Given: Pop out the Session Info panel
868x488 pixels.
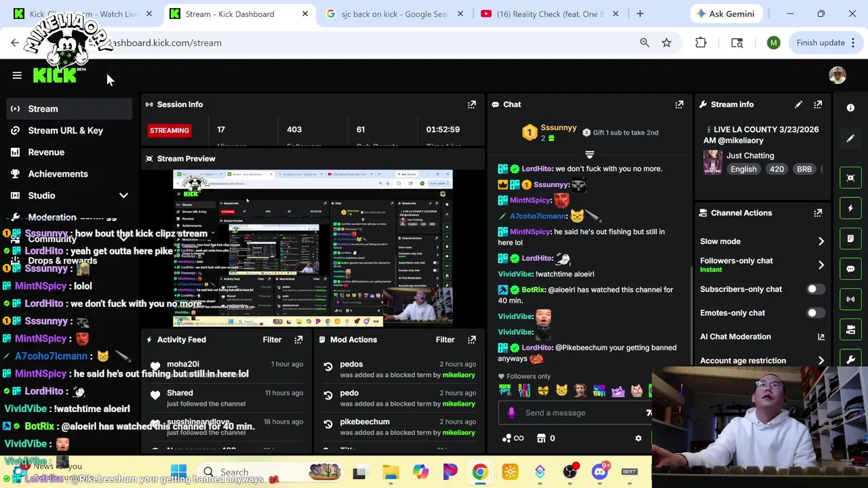Looking at the screenshot, I should click(471, 104).
